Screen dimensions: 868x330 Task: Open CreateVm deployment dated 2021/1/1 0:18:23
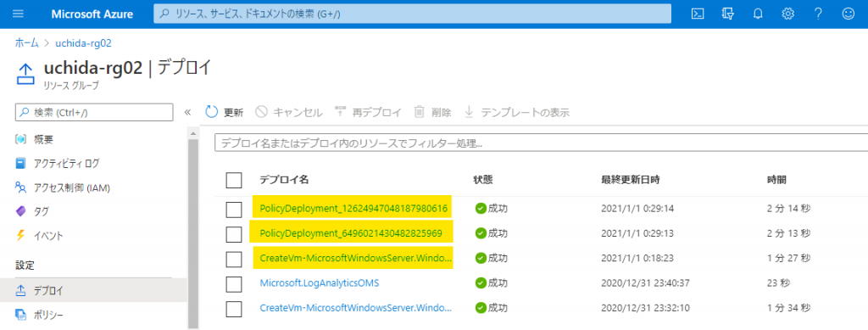356,258
